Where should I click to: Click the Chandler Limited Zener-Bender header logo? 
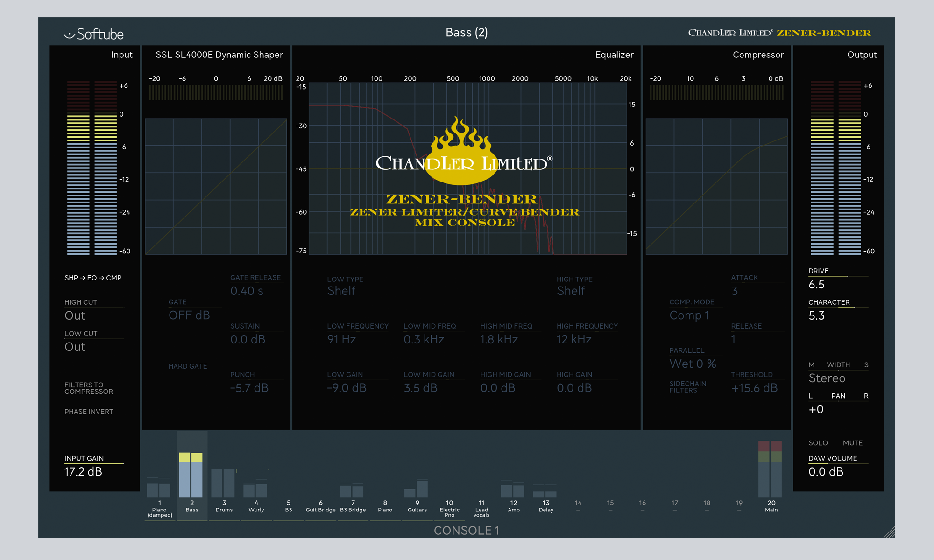(779, 33)
